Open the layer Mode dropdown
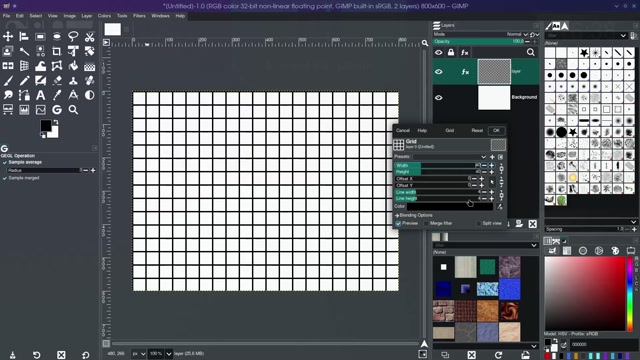The height and width of the screenshot is (360, 640). (517, 35)
